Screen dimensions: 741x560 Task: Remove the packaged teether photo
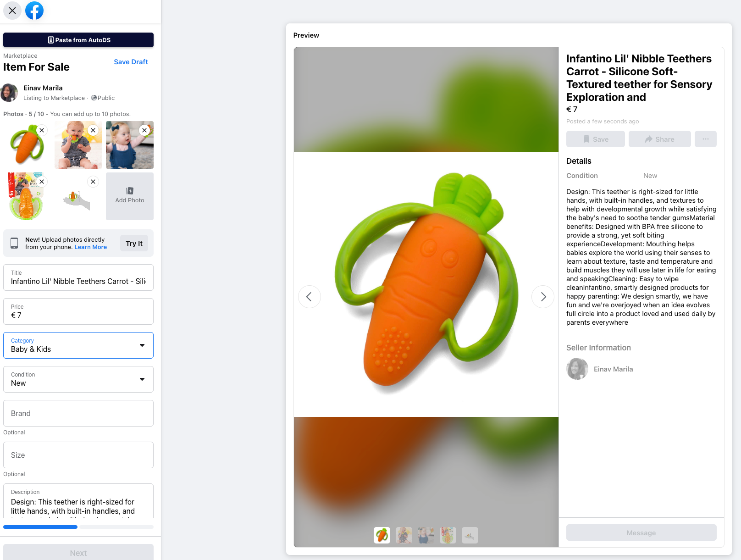[42, 182]
